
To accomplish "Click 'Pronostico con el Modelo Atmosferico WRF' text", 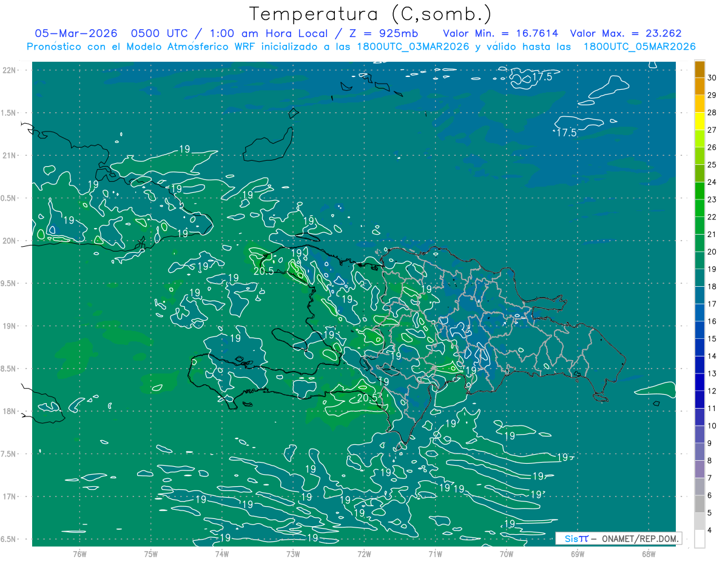I will pyautogui.click(x=140, y=47).
